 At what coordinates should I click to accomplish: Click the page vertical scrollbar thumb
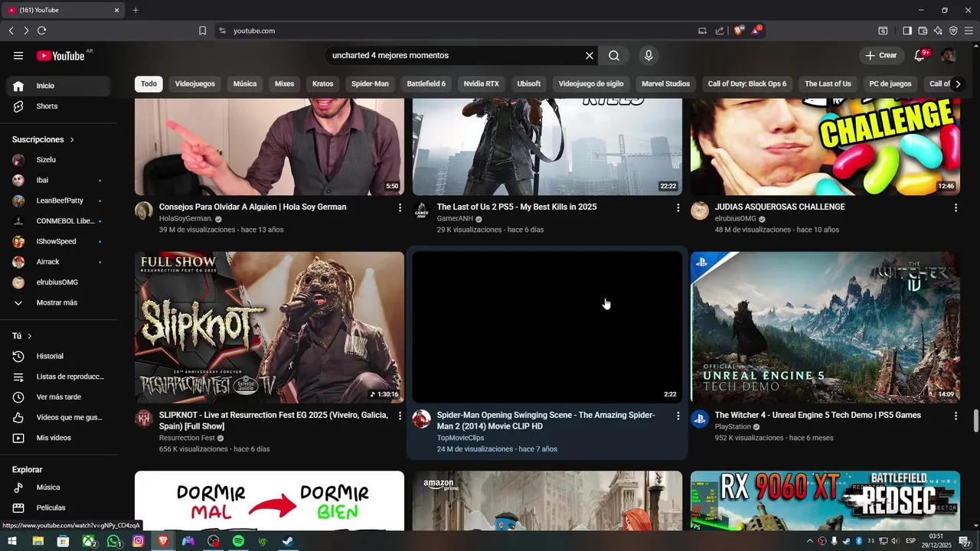tap(975, 421)
